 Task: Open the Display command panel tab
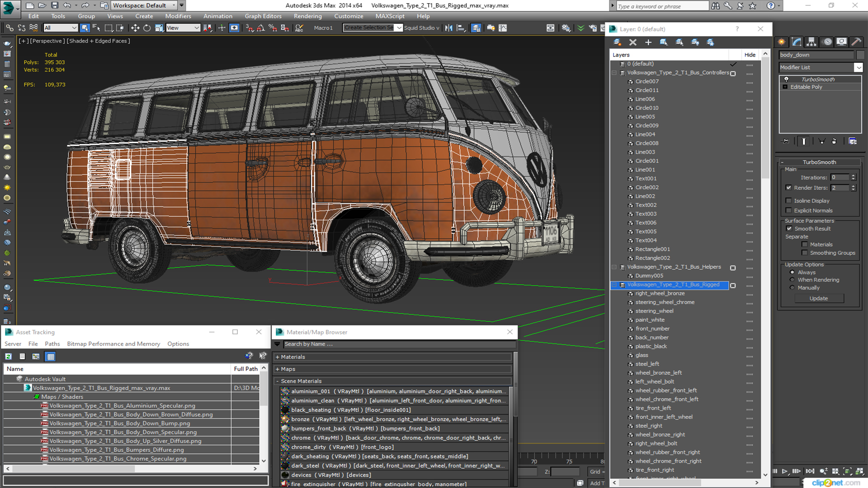841,42
